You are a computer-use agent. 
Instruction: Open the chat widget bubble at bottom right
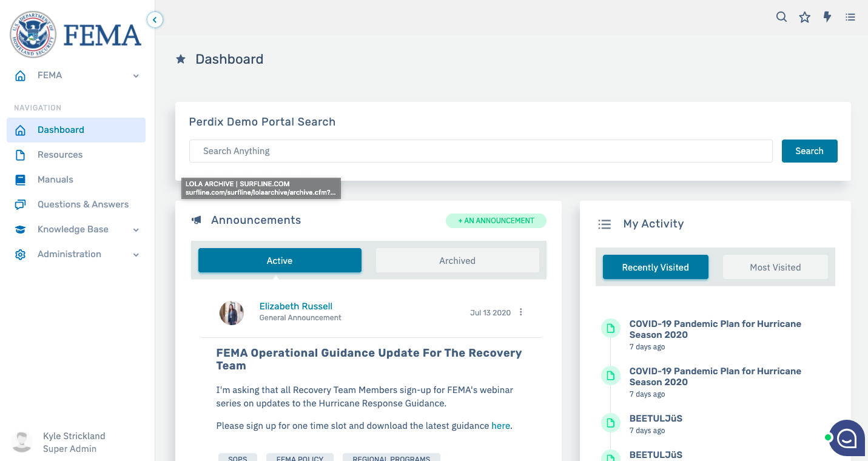pyautogui.click(x=847, y=437)
